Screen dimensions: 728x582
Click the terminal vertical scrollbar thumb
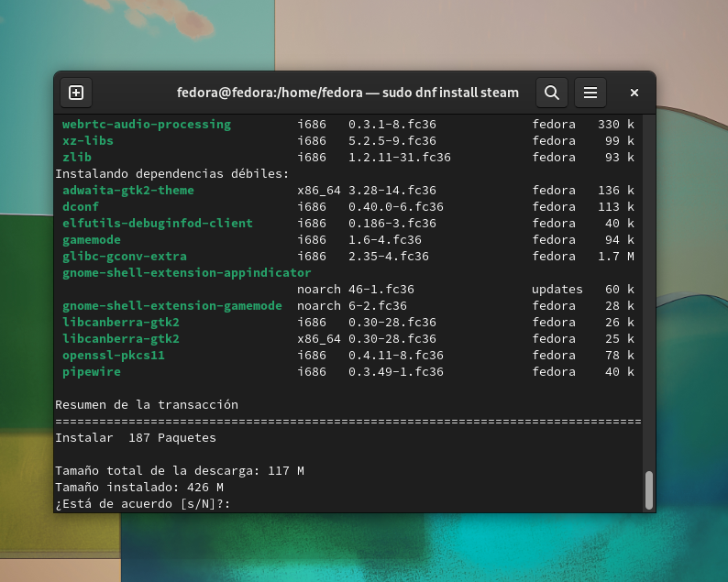(x=649, y=490)
